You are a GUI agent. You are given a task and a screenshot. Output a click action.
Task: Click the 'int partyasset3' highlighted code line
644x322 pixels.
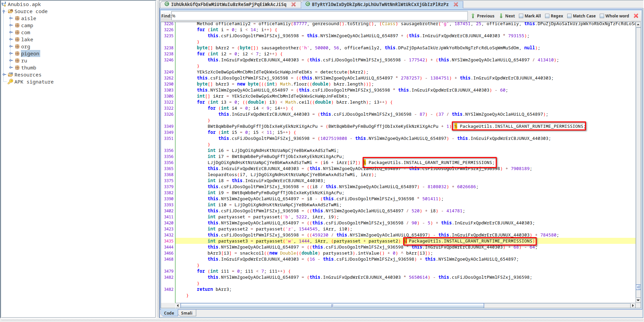click(371, 241)
